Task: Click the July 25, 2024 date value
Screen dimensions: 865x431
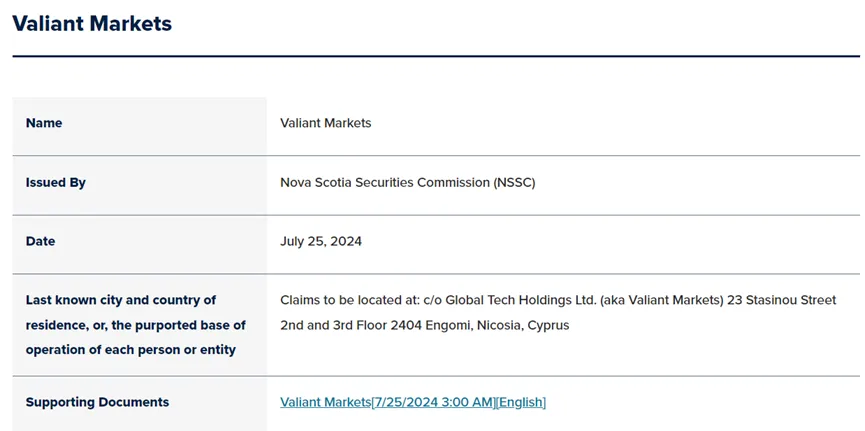Action: 321,241
